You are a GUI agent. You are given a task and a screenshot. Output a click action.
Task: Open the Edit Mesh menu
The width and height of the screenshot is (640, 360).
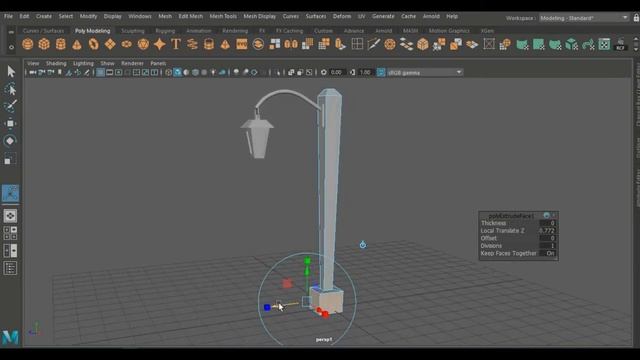coord(190,16)
